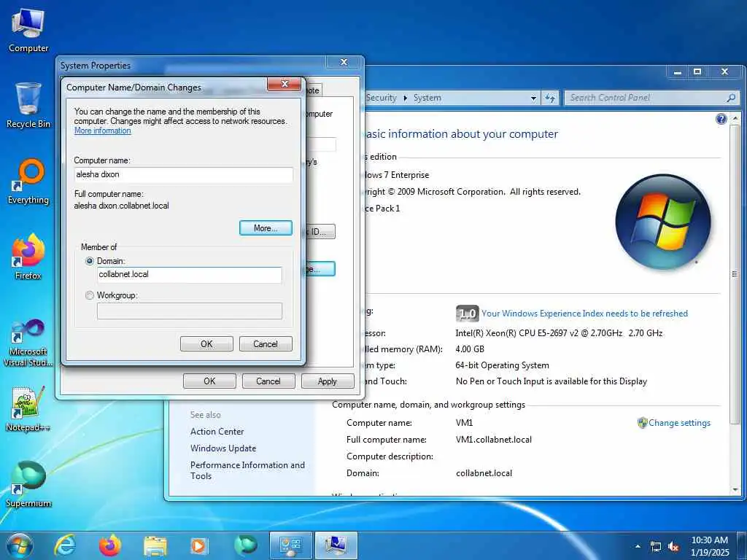Open Windows Media Player in taskbar
Image resolution: width=747 pixels, height=560 pixels.
(x=199, y=545)
